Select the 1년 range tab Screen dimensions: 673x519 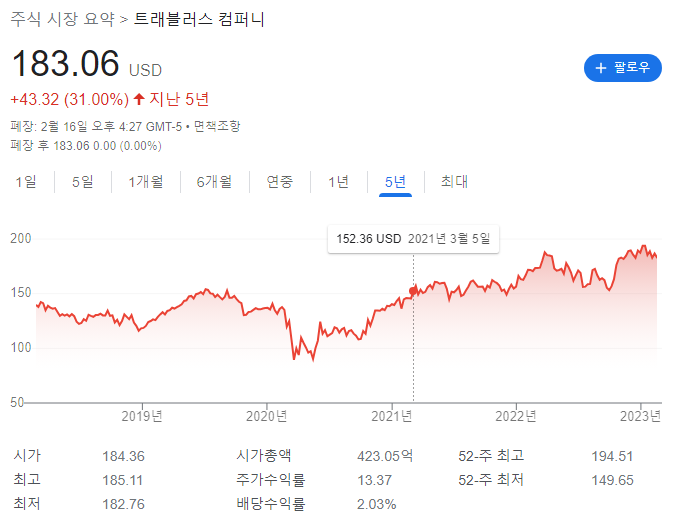click(338, 182)
